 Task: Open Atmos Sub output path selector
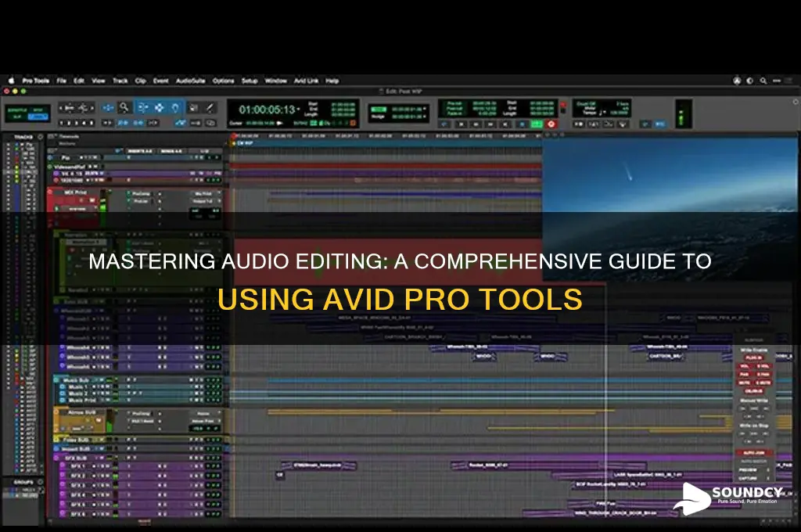click(x=204, y=421)
